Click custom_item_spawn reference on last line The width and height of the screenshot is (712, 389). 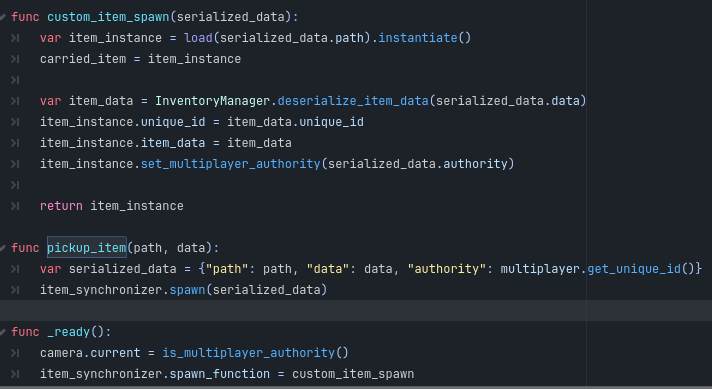pyautogui.click(x=353, y=374)
